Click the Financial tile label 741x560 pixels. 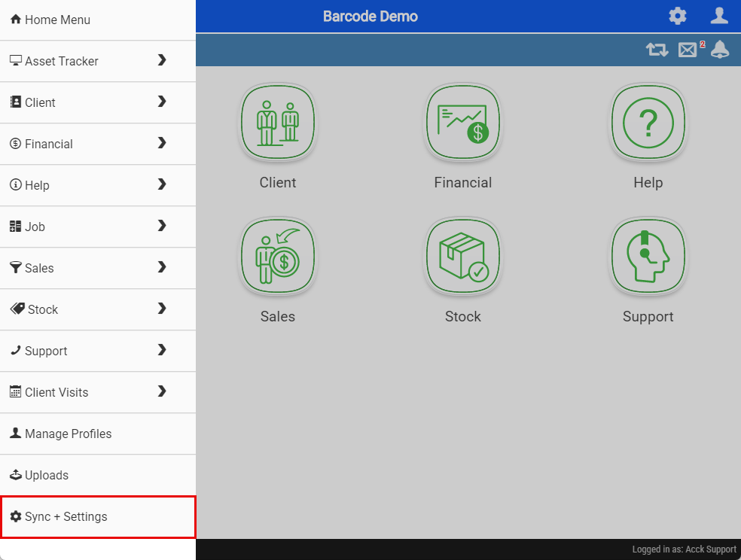click(x=463, y=183)
